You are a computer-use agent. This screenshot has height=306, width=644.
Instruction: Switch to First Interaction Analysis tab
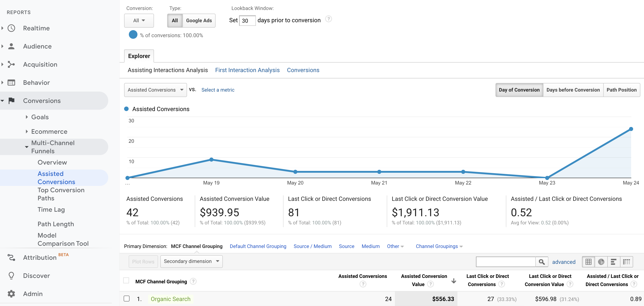pos(247,70)
